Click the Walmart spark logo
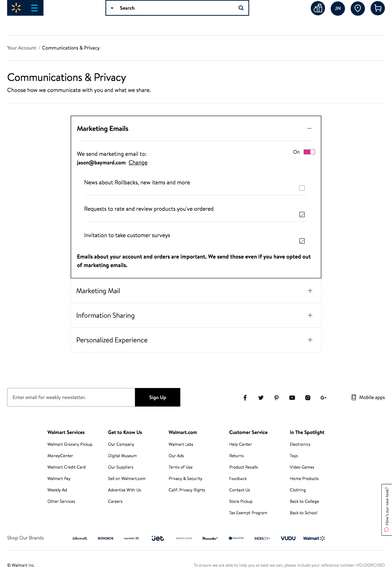This screenshot has height=587, width=392. point(16,8)
